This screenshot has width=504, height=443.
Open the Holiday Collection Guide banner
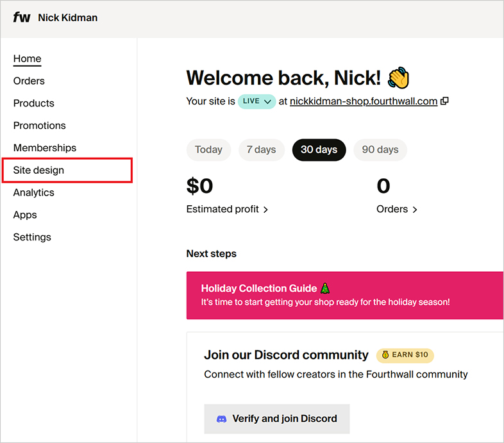[345, 296]
